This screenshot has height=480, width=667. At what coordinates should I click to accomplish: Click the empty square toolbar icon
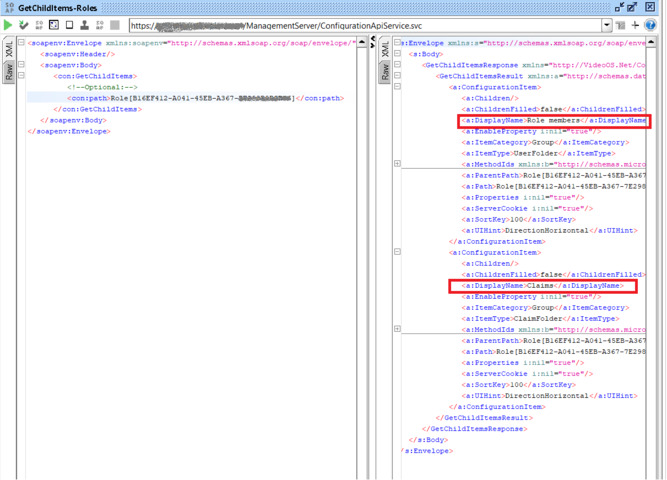click(69, 25)
